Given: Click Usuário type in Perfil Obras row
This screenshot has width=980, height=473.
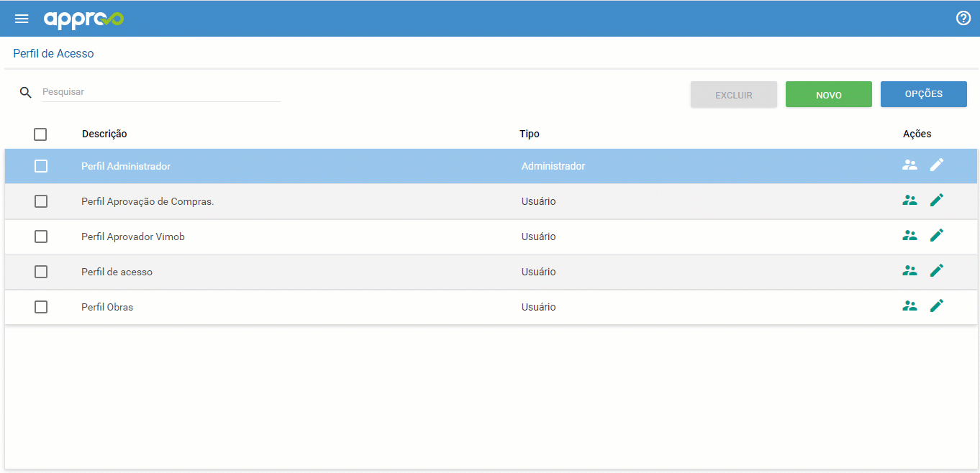Looking at the screenshot, I should pyautogui.click(x=539, y=307).
